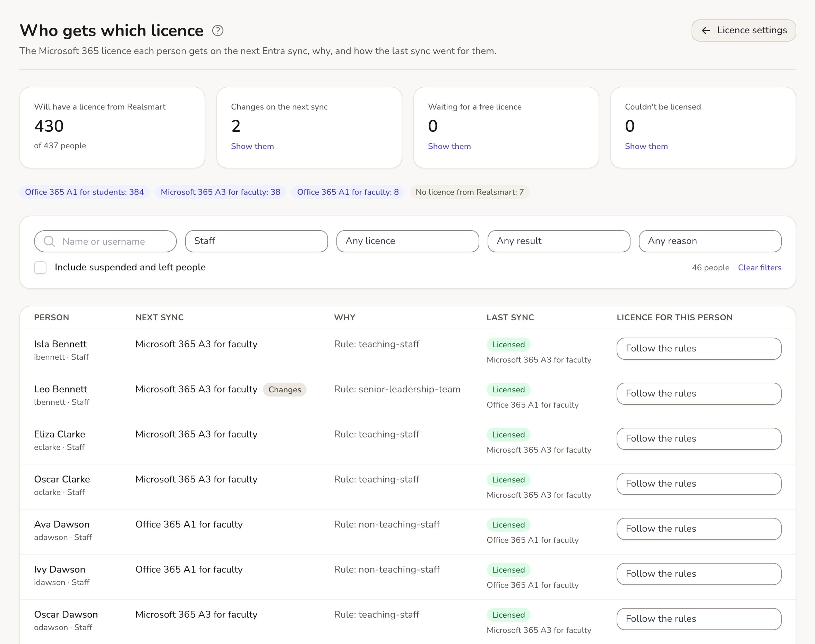Open Oscar Dawson's licence override dropdown
This screenshot has width=815, height=644.
pyautogui.click(x=699, y=619)
